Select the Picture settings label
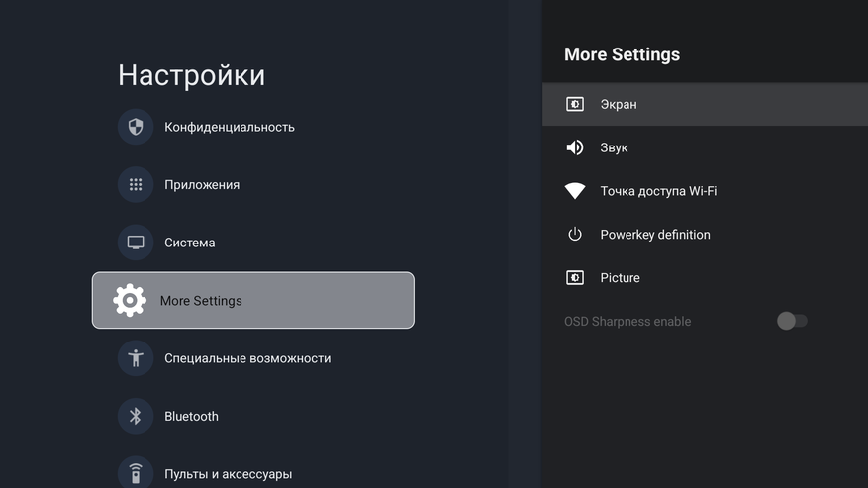The image size is (868, 488). (620, 278)
